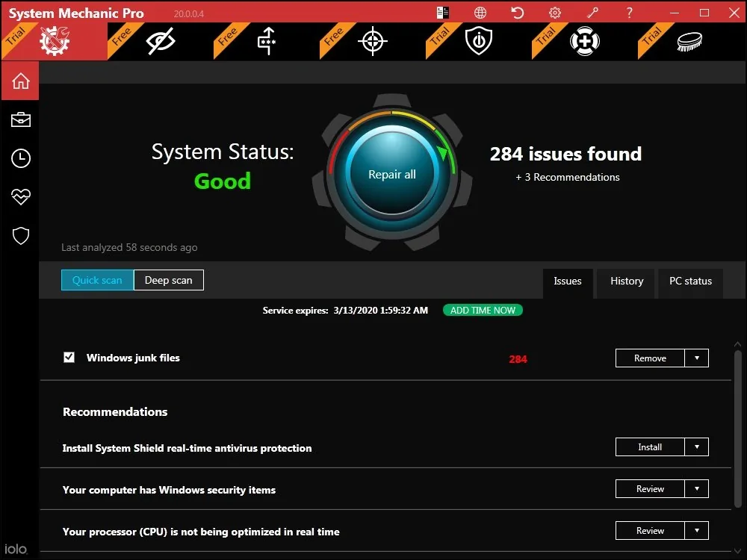Remove the Windows junk files
Image resolution: width=747 pixels, height=560 pixels.
650,358
